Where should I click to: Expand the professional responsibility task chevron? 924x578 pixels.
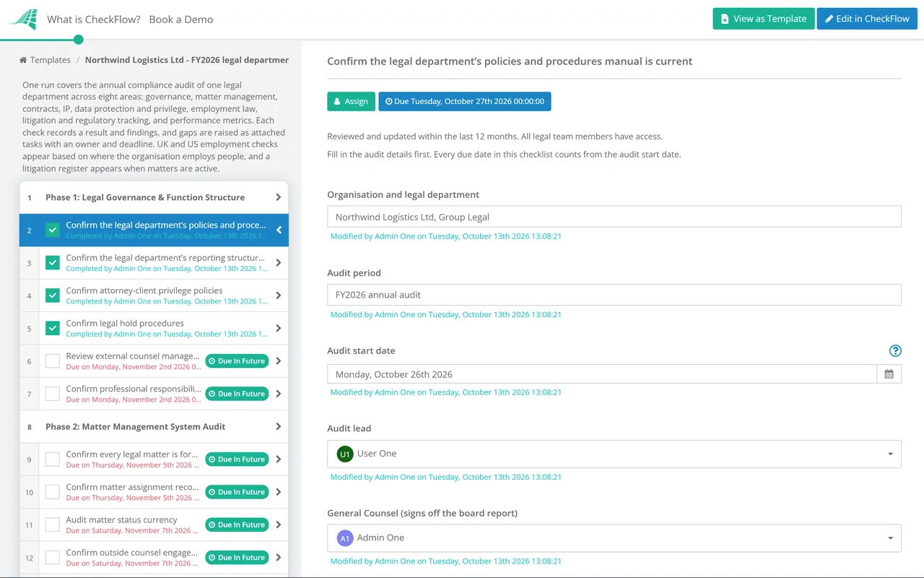coord(279,394)
